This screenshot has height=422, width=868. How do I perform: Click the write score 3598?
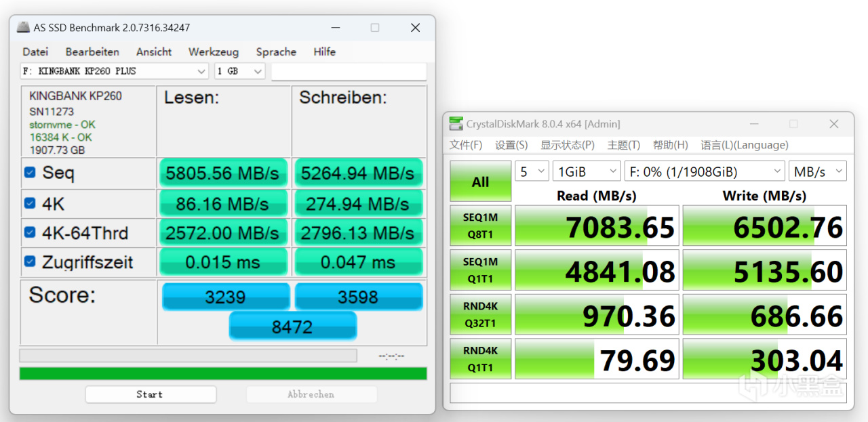click(359, 297)
